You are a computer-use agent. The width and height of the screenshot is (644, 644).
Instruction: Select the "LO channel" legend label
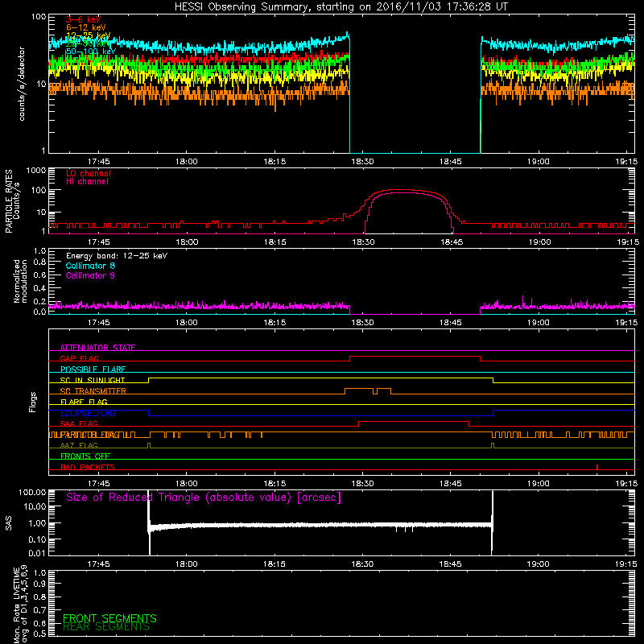(x=89, y=173)
